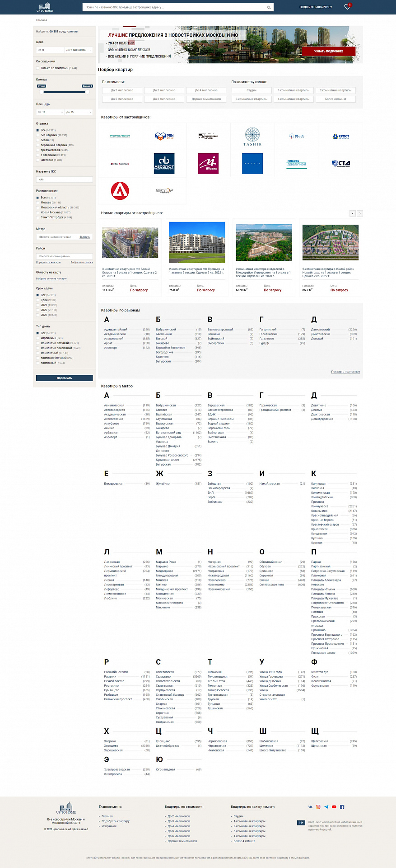Click 'Выбрать из списка' for district

(x=82, y=262)
